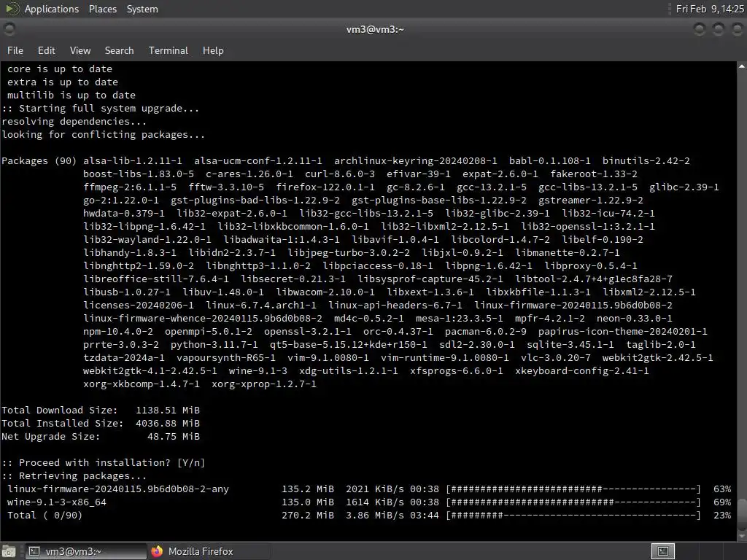Screen dimensions: 747x560
Task: Click the package python-3.11.7-1
Action: [x=214, y=345]
